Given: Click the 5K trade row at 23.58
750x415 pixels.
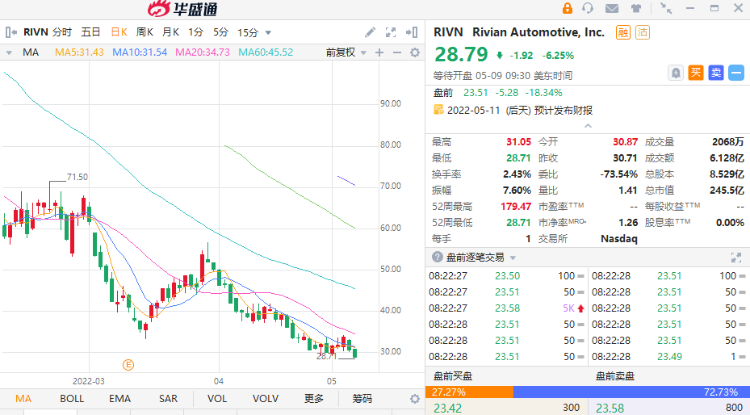Looking at the screenshot, I should (x=507, y=308).
